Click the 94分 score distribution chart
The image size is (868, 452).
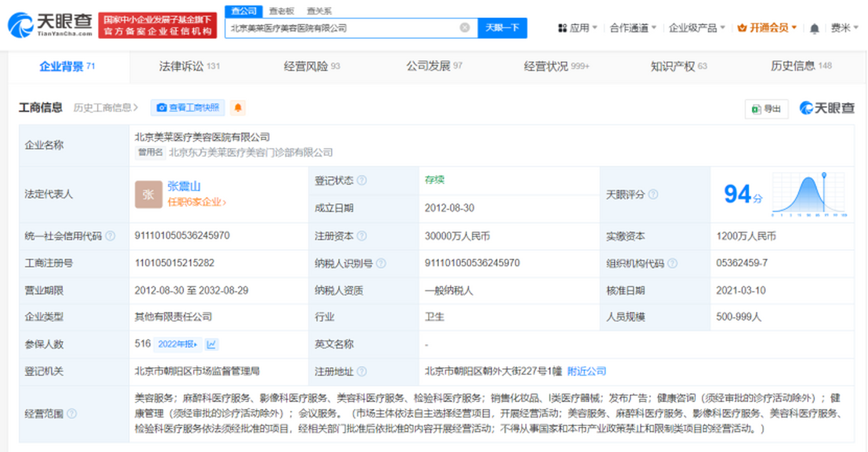[809, 194]
